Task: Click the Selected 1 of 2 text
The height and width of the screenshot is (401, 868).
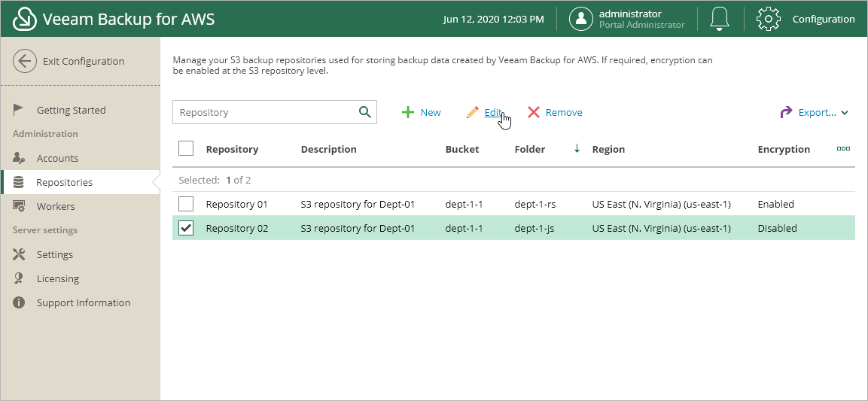Action: (215, 180)
